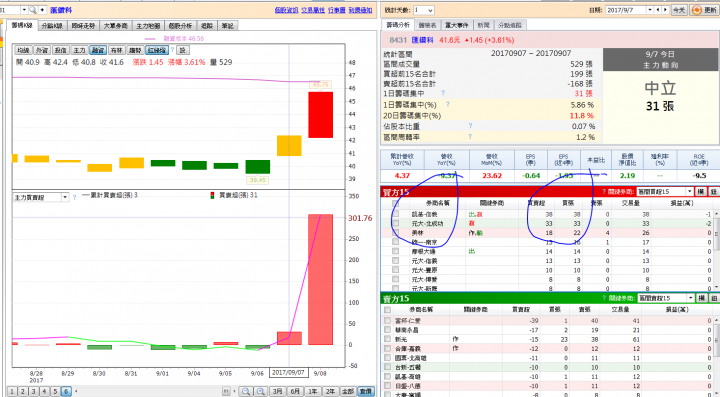Open the help icon beside 區間周轉率
720x397 pixels.
click(470, 136)
